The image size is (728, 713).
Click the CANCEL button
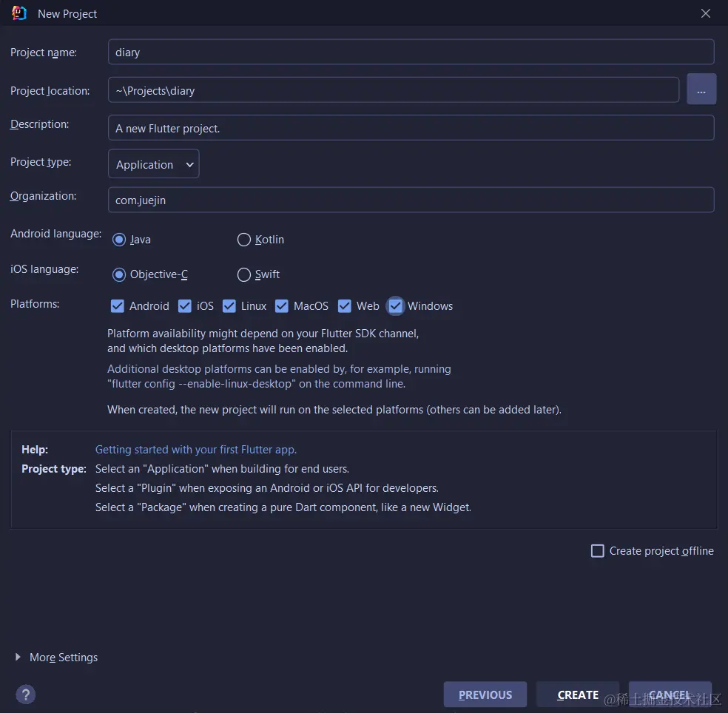(x=670, y=695)
